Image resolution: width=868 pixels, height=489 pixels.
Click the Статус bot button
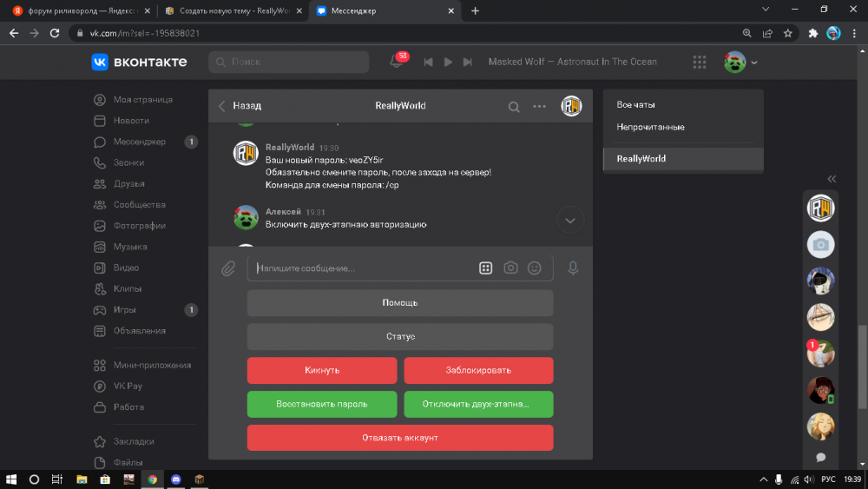(x=400, y=337)
